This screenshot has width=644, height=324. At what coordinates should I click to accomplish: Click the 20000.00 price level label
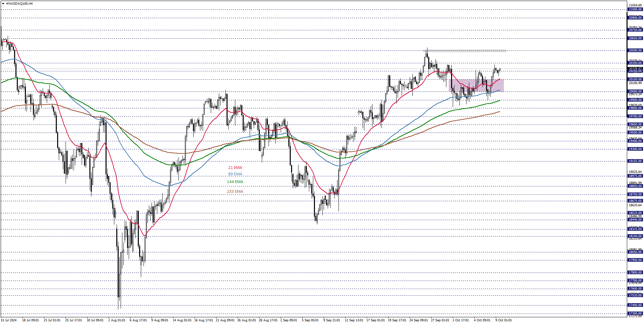coord(635,92)
